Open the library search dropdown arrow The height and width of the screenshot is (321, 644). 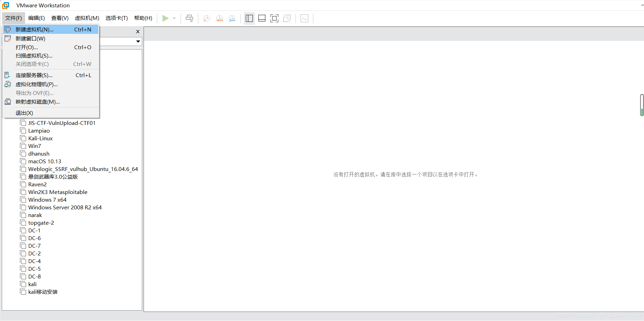click(138, 42)
